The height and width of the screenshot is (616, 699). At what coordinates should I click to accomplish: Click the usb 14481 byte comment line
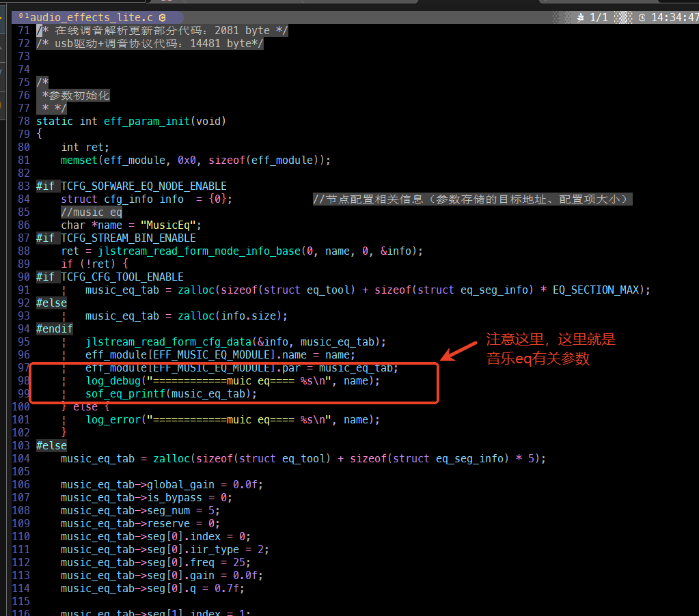coord(150,43)
